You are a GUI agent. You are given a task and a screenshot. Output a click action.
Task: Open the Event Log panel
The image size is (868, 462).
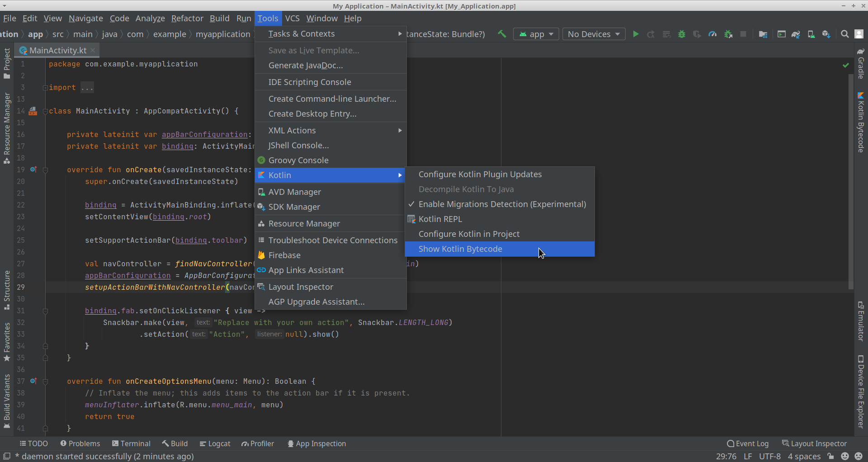(x=748, y=443)
